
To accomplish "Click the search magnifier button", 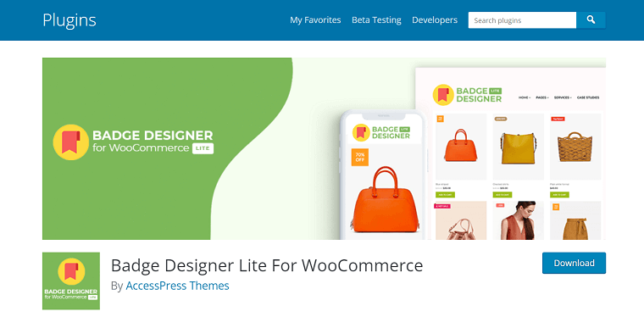I will pos(591,19).
